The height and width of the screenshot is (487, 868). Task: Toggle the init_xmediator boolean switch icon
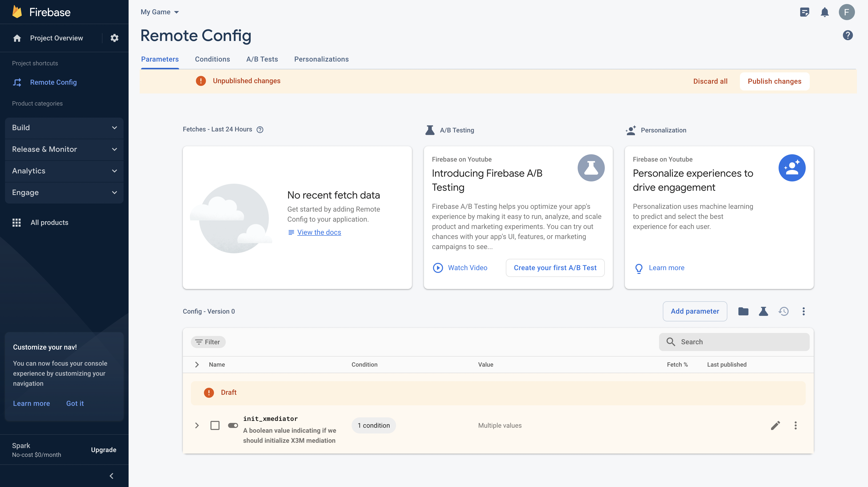point(233,425)
